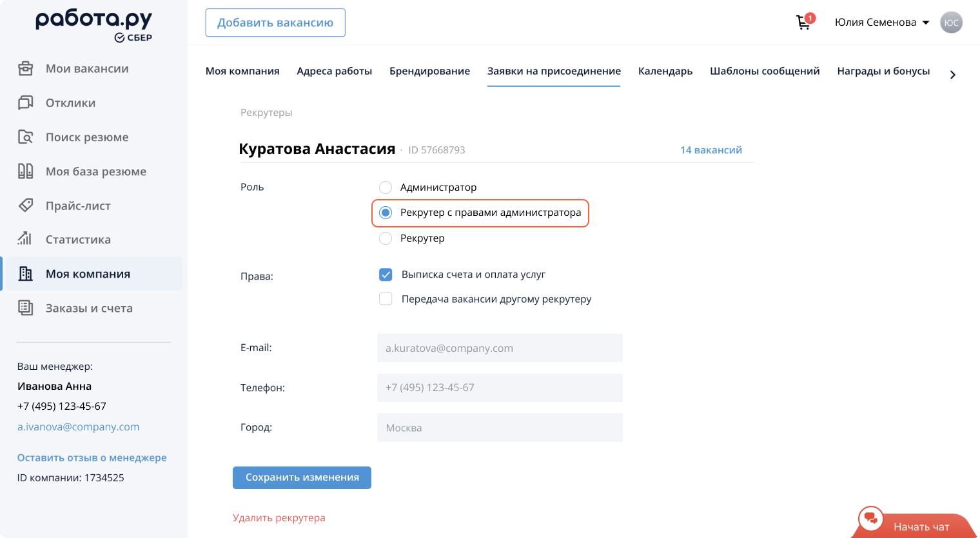Open the 14 вакансий link
Viewport: 980px width, 538px height.
click(710, 150)
